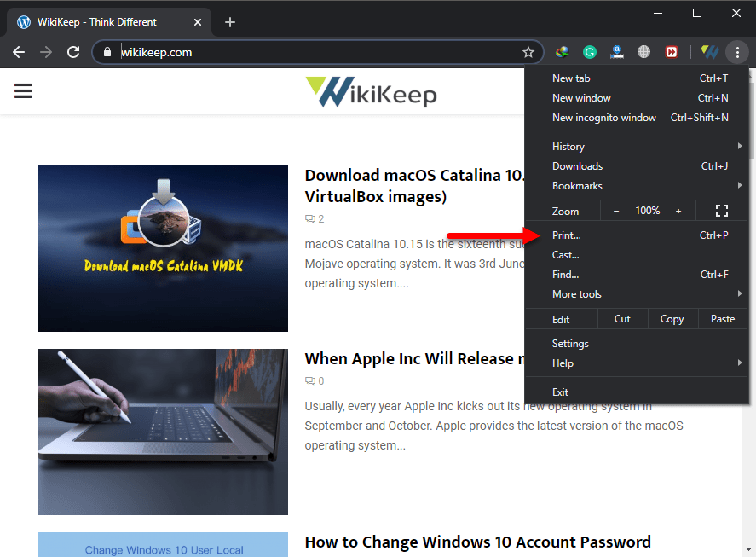756x557 pixels.
Task: Select New tab from the menu
Action: (637, 78)
